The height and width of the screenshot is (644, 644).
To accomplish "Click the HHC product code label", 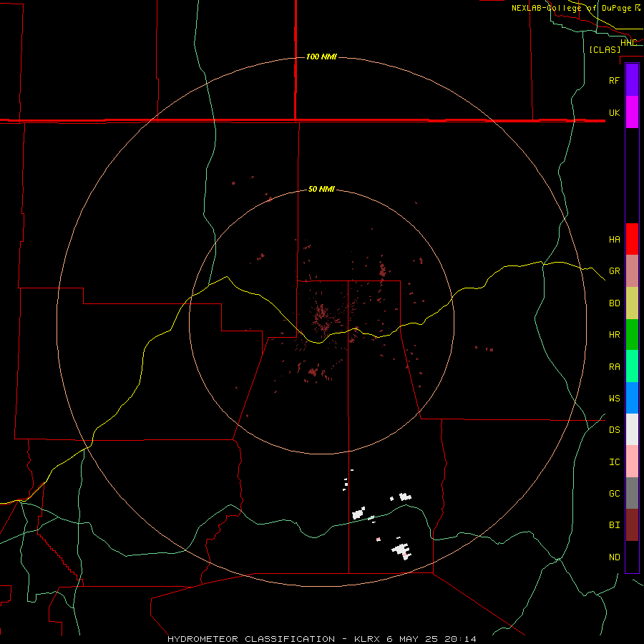I will (628, 43).
